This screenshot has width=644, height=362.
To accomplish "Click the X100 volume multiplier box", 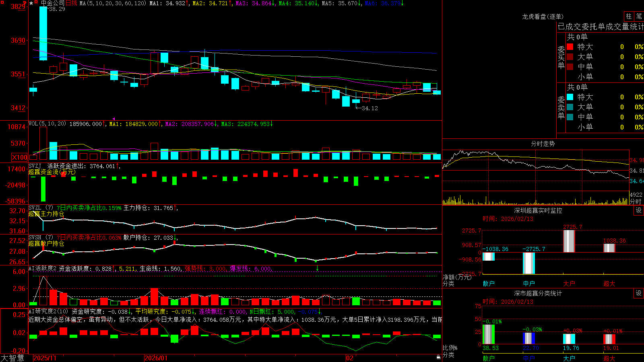I will click(19, 157).
